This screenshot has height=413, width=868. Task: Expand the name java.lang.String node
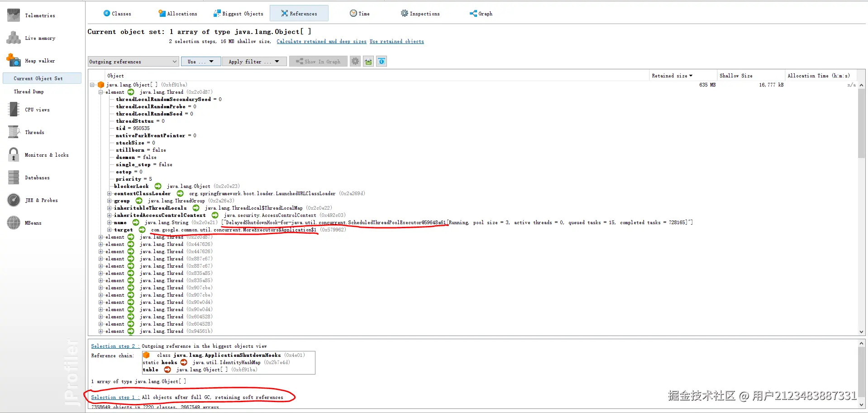click(x=109, y=222)
